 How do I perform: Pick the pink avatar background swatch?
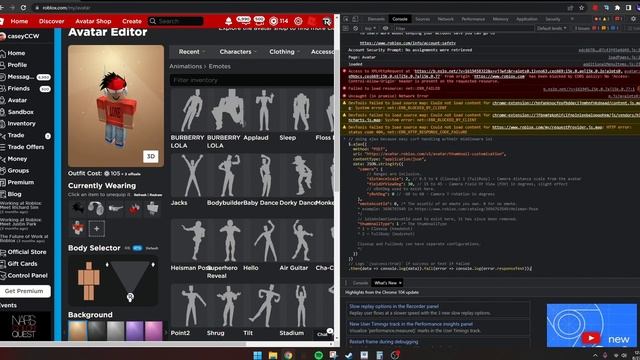[153, 331]
